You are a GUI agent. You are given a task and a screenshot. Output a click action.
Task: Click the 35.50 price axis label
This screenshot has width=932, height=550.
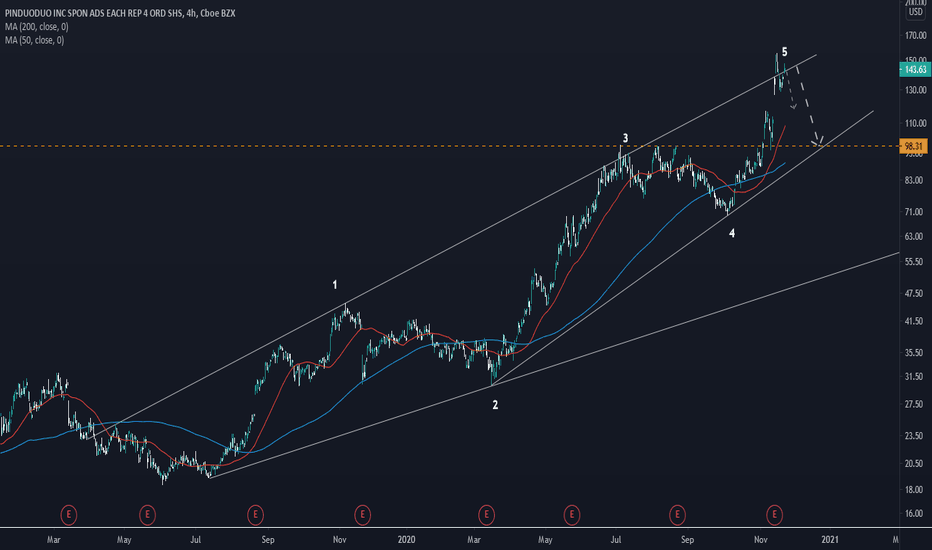click(x=916, y=353)
